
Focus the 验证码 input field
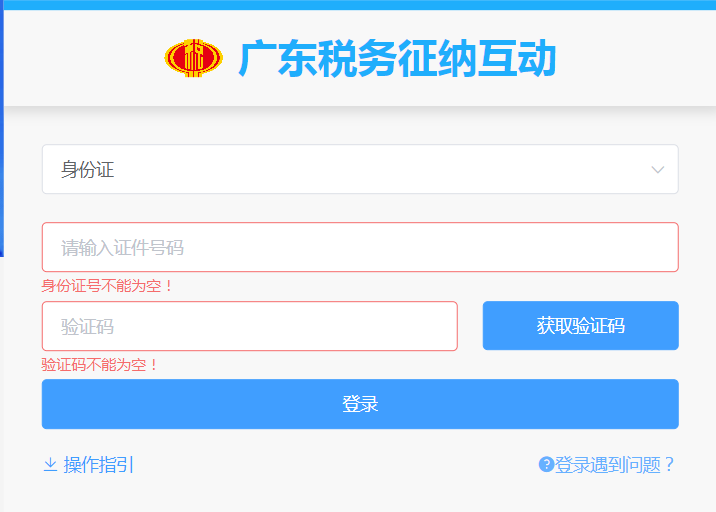pos(249,326)
